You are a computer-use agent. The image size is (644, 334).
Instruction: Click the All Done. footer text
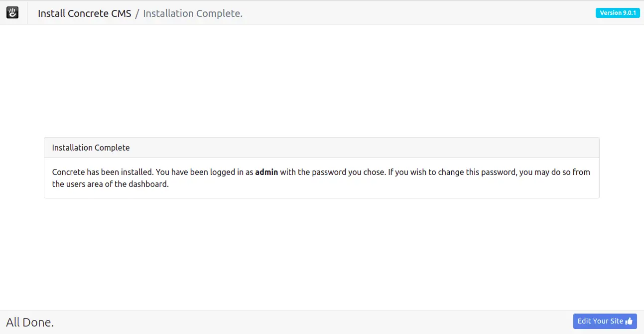point(30,323)
